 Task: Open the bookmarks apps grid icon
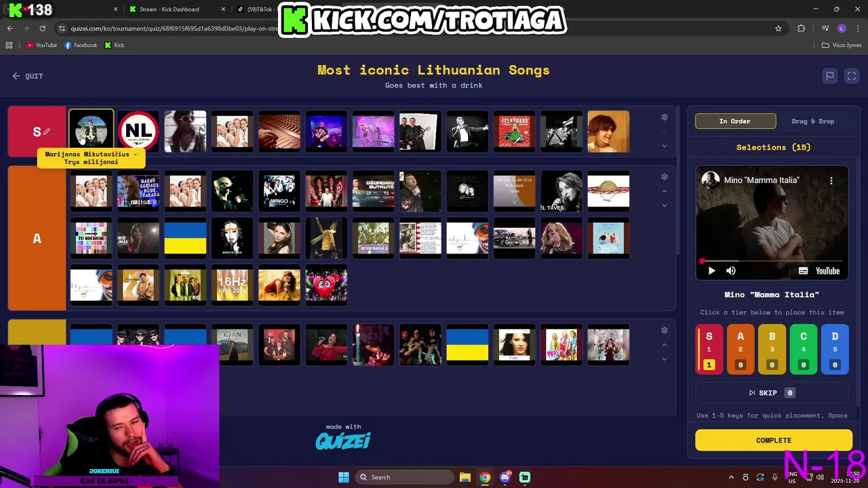pyautogui.click(x=9, y=45)
